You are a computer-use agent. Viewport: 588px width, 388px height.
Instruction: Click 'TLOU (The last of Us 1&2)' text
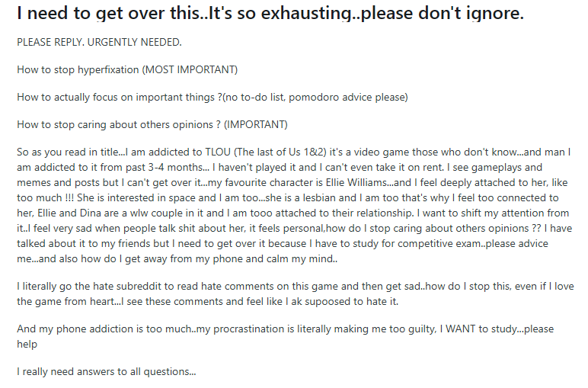[266, 152]
